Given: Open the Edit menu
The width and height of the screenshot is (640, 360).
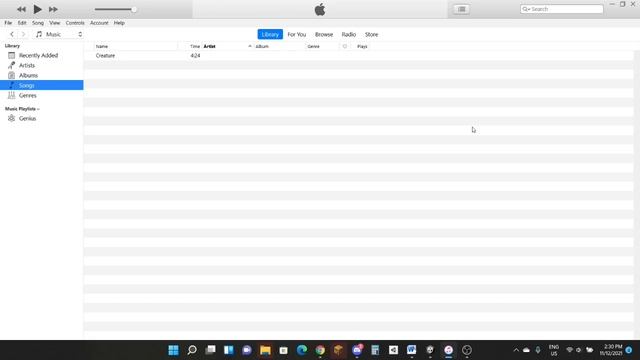Looking at the screenshot, I should [x=22, y=23].
